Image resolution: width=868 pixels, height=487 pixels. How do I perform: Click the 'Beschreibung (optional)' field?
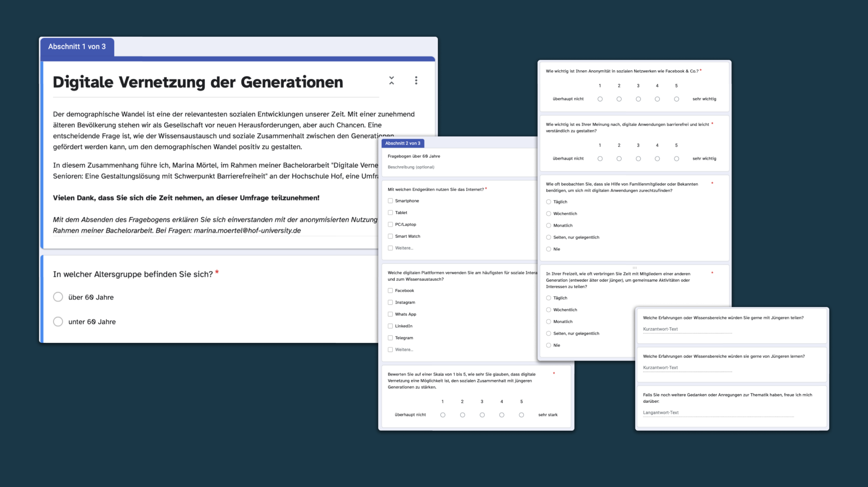pos(411,167)
